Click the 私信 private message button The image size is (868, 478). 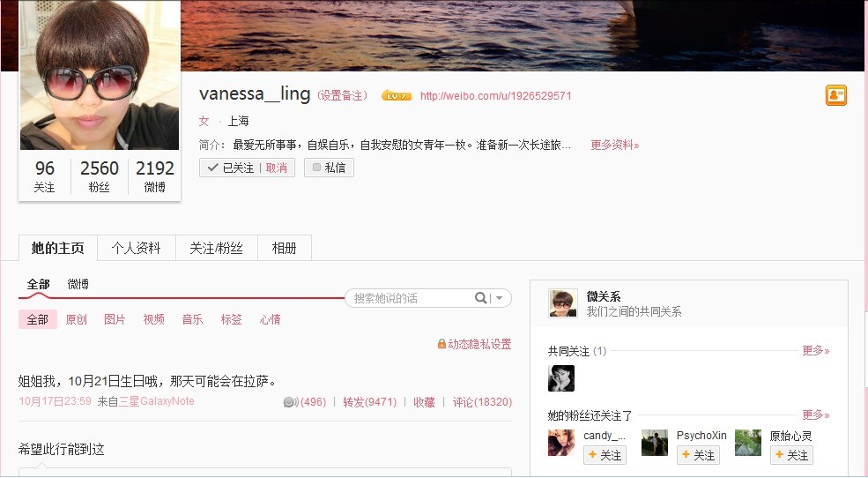tap(329, 168)
